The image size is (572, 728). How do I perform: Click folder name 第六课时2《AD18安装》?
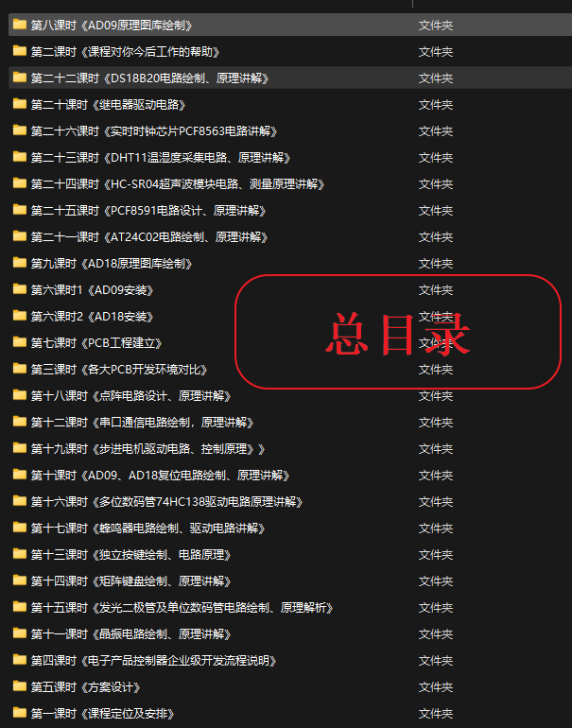93,316
